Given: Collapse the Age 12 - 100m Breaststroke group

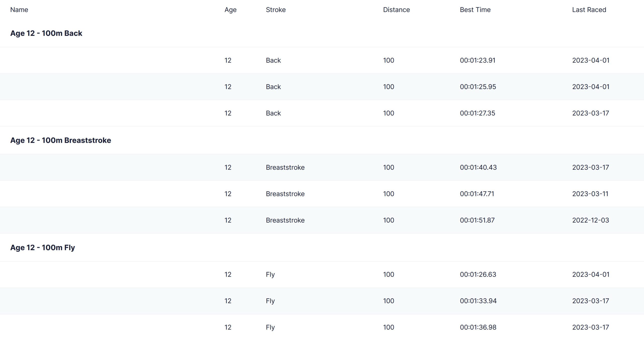Looking at the screenshot, I should point(61,140).
